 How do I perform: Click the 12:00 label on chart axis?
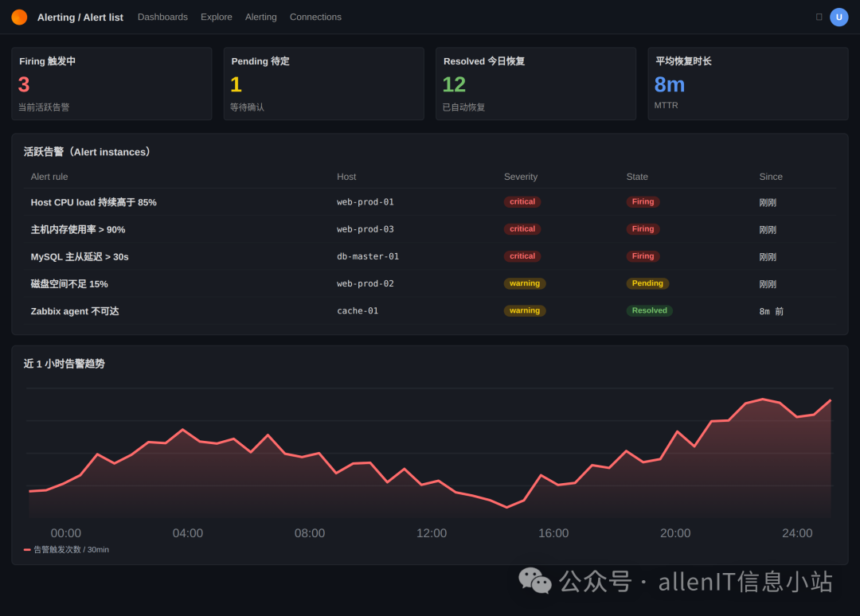coord(432,532)
